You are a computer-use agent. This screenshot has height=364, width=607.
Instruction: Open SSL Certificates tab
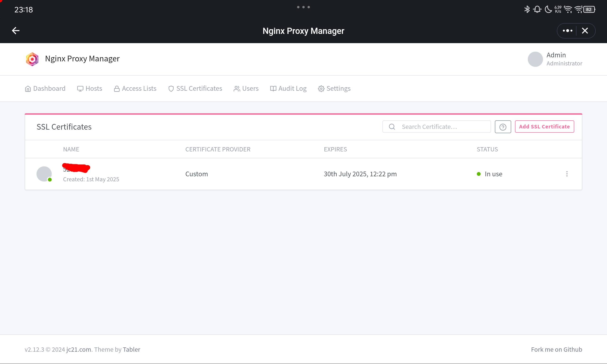pos(195,89)
